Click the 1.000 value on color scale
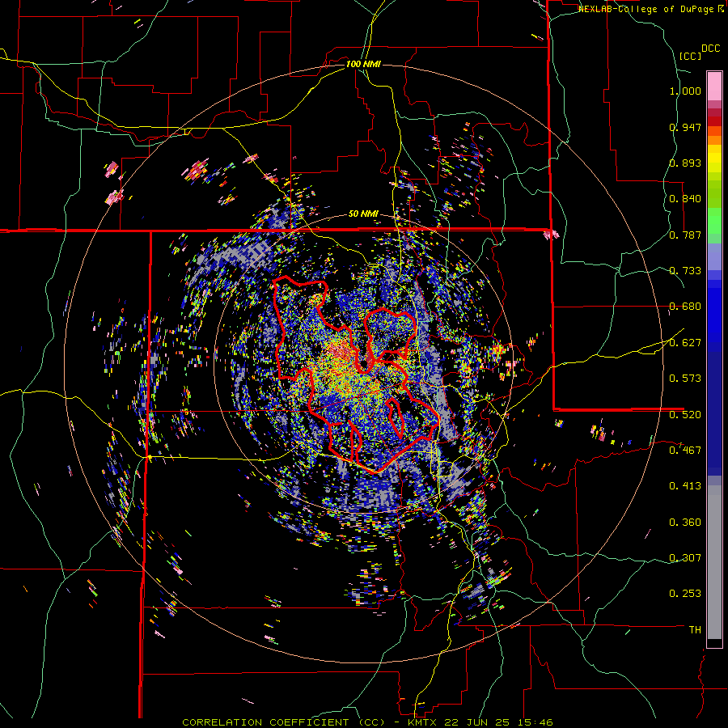This screenshot has height=728, width=728. [685, 91]
